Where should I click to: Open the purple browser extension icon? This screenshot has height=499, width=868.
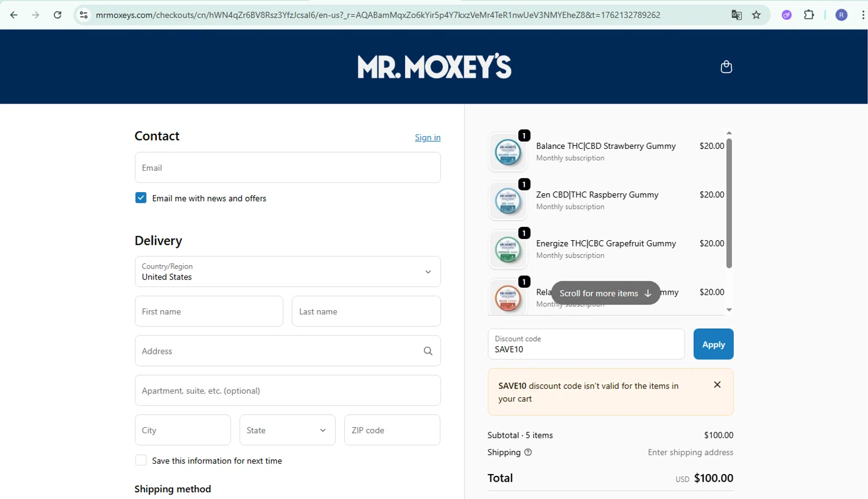pos(786,15)
